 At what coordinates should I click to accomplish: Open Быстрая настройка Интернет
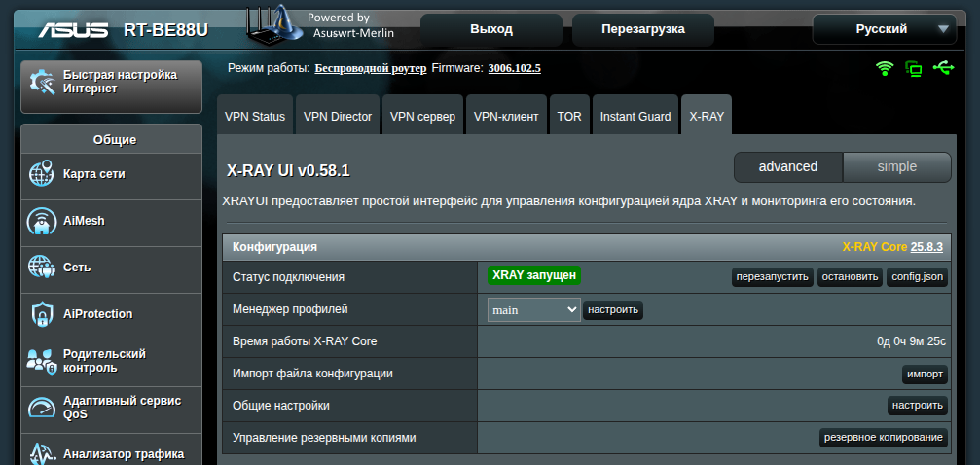point(111,87)
